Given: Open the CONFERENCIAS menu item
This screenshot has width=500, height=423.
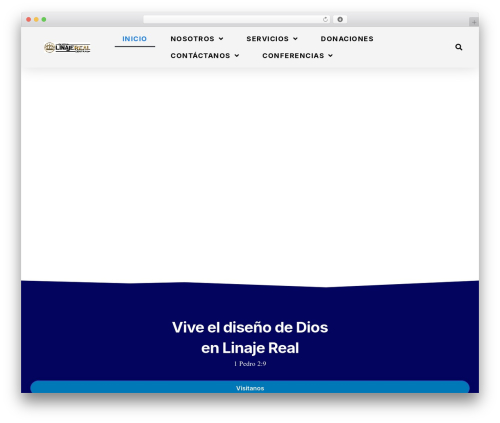Looking at the screenshot, I should coord(293,55).
